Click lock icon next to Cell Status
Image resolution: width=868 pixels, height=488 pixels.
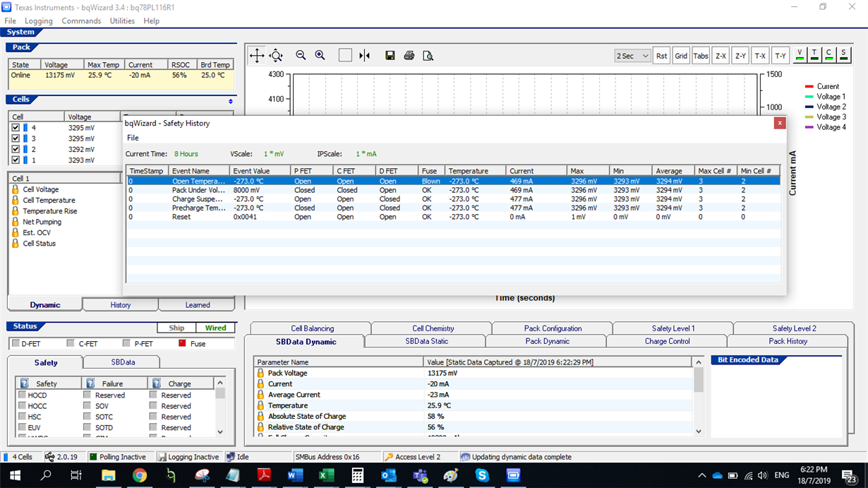point(16,243)
